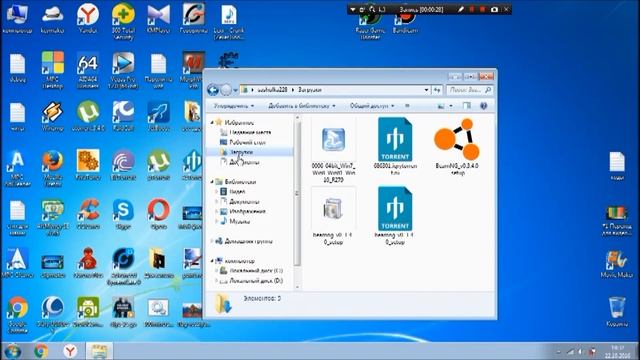Select Downloads folder under Favorites
Screen dimensions: 640x360
click(237, 152)
